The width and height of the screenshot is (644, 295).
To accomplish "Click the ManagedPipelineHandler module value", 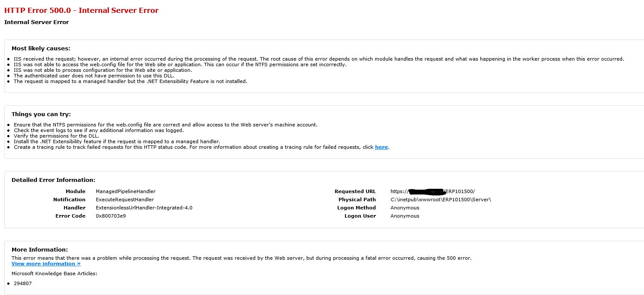I will pos(125,191).
